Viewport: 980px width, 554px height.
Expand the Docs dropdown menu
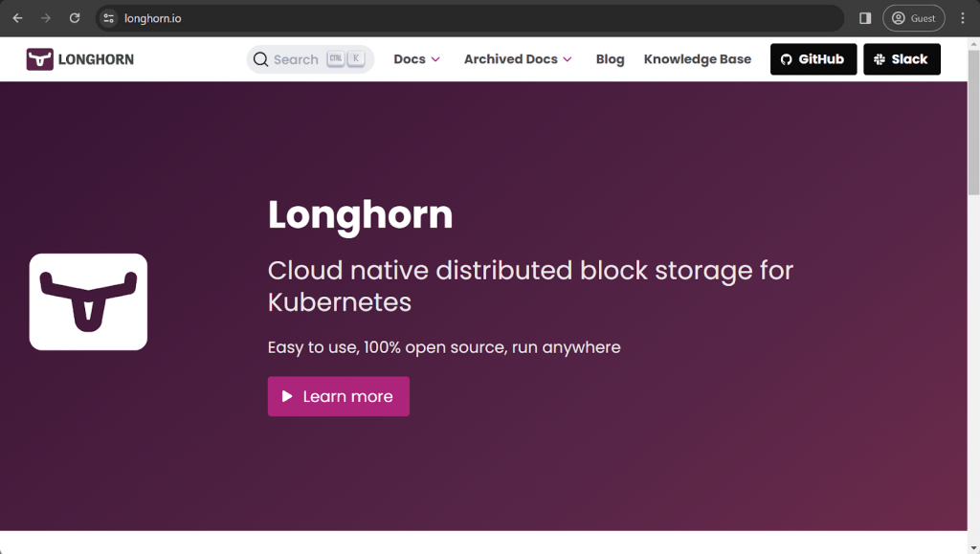pyautogui.click(x=416, y=59)
